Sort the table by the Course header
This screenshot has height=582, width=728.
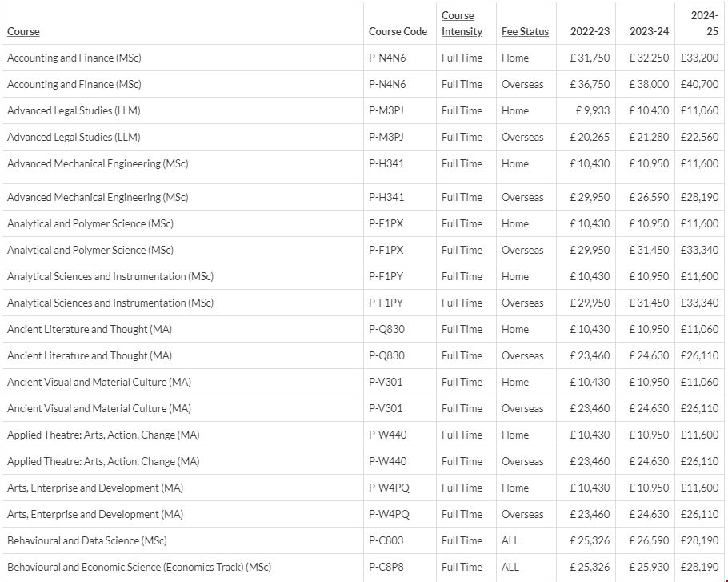tap(23, 32)
